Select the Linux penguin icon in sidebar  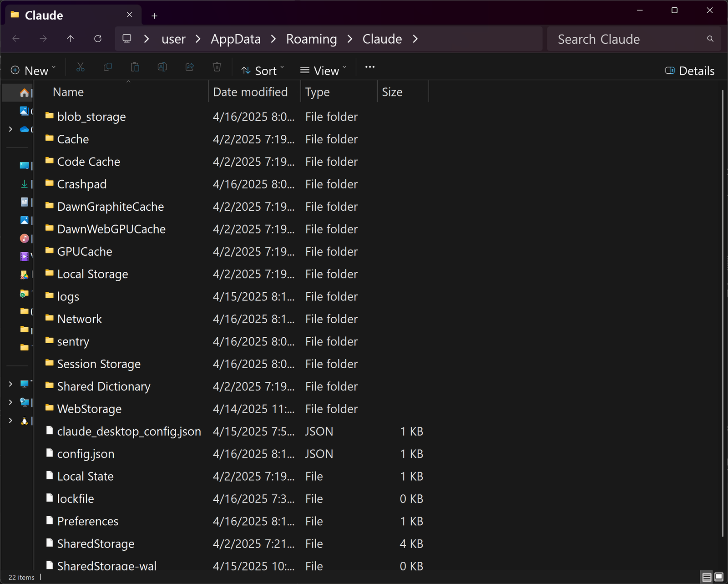coord(25,421)
